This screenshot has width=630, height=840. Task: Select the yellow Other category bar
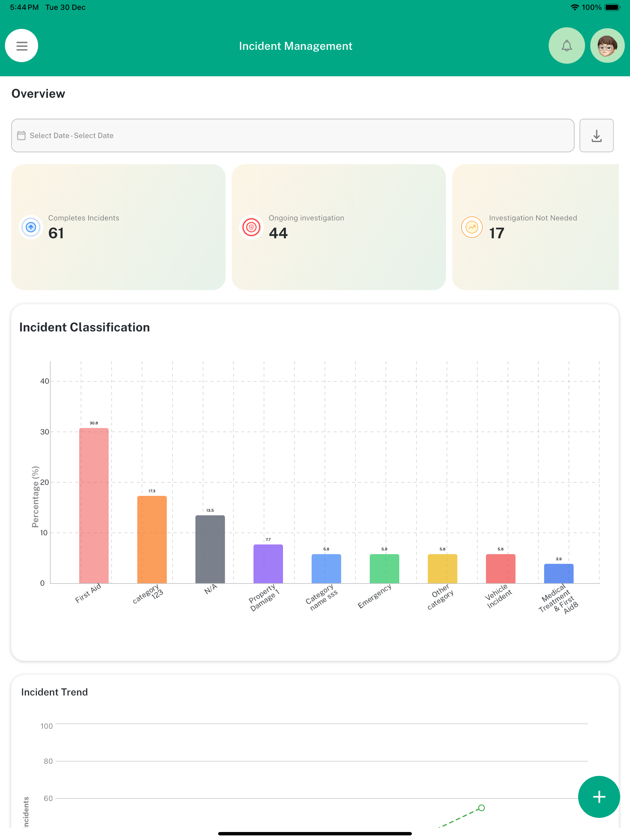(443, 569)
